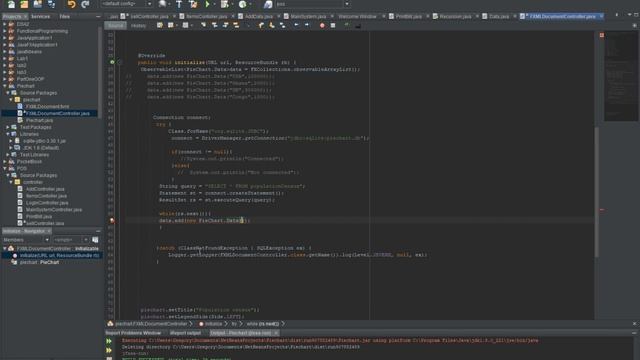Screen dimensions: 640x360
Task: Switch to the Services tab
Action: pos(40,16)
